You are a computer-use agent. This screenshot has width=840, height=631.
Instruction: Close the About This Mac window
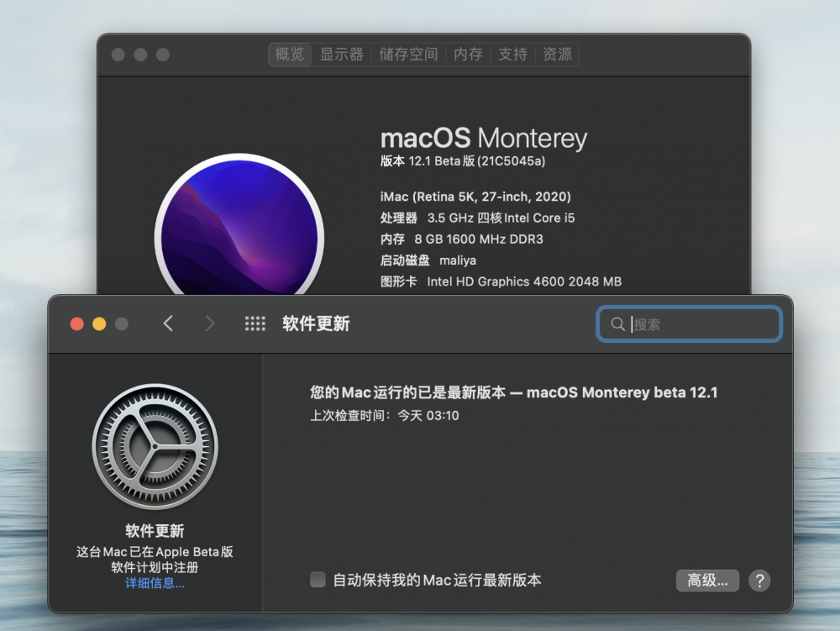118,55
